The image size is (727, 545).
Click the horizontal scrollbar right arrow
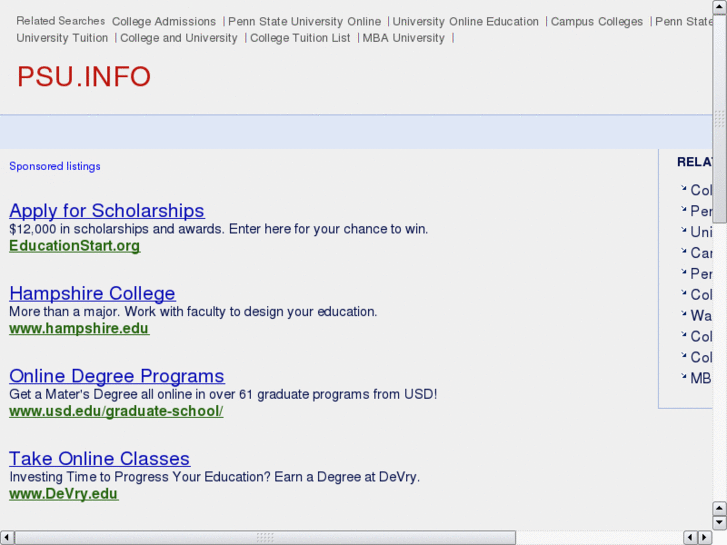[x=705, y=538]
